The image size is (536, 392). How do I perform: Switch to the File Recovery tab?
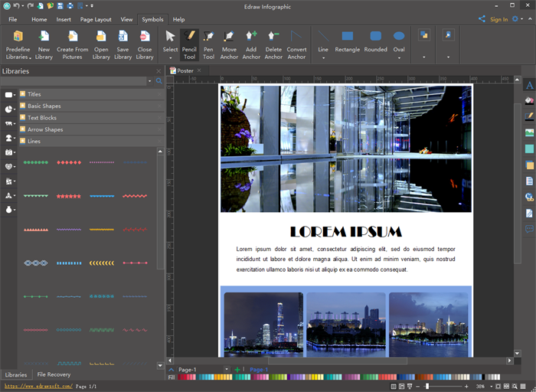click(54, 374)
